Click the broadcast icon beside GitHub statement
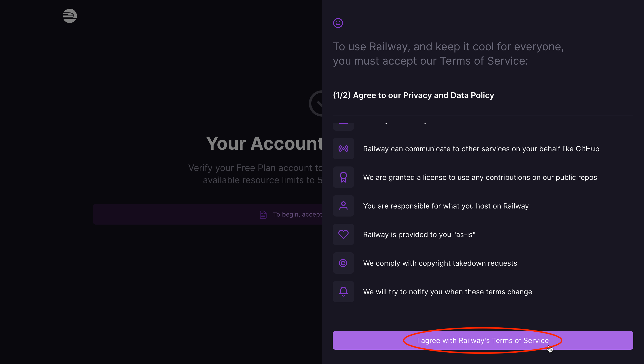The height and width of the screenshot is (364, 644). [x=343, y=149]
